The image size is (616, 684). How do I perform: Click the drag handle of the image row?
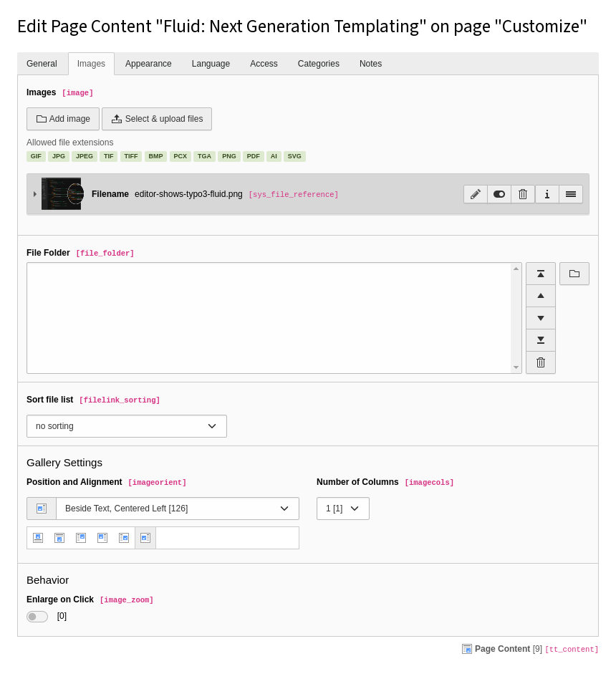coord(571,194)
